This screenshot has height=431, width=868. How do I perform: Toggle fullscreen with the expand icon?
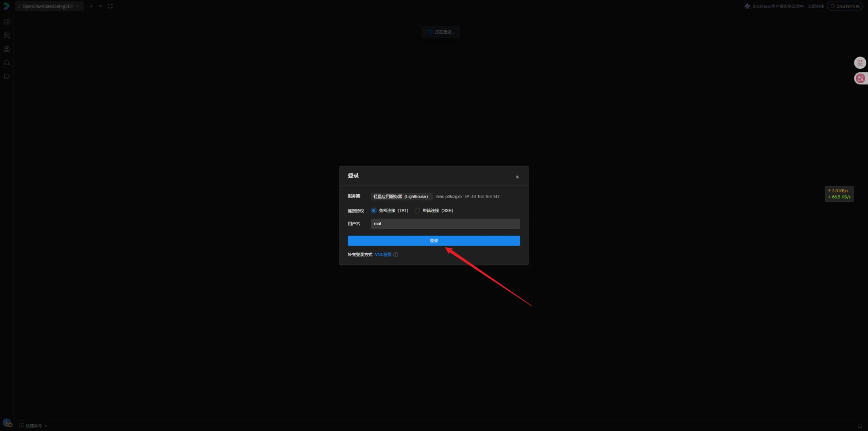[110, 6]
